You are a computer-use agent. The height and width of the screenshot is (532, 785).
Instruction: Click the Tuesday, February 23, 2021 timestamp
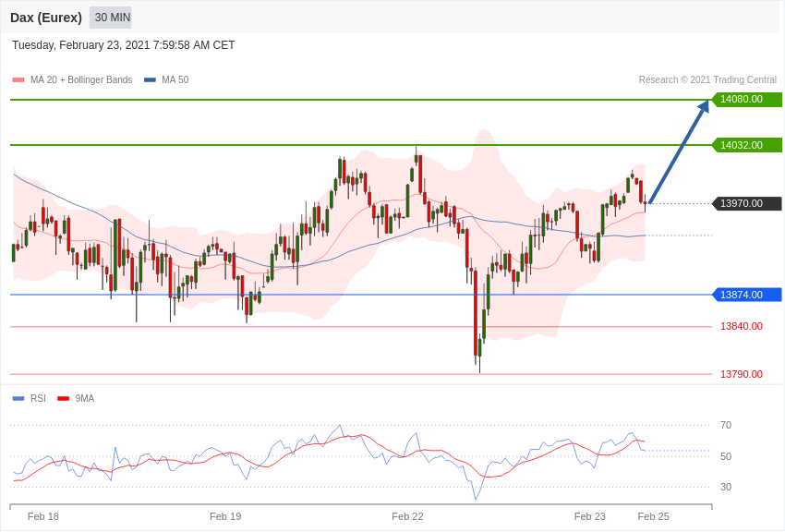click(123, 45)
